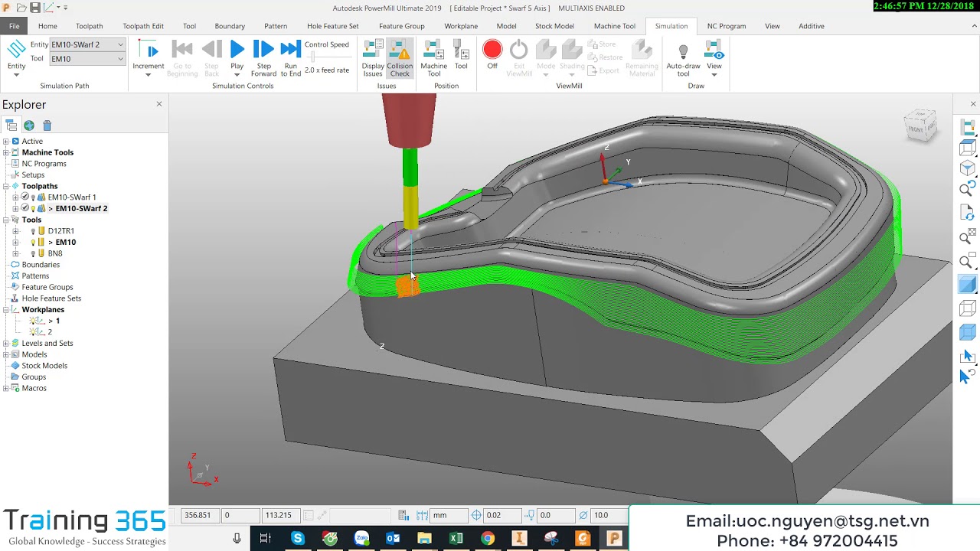Click the explorer globe browser icon
The image size is (980, 551).
coord(29,126)
